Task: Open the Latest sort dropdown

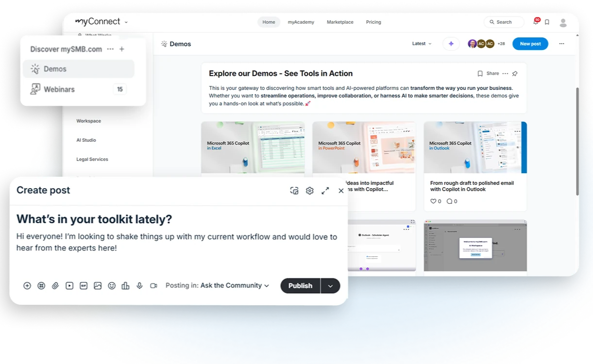Action: pos(422,44)
